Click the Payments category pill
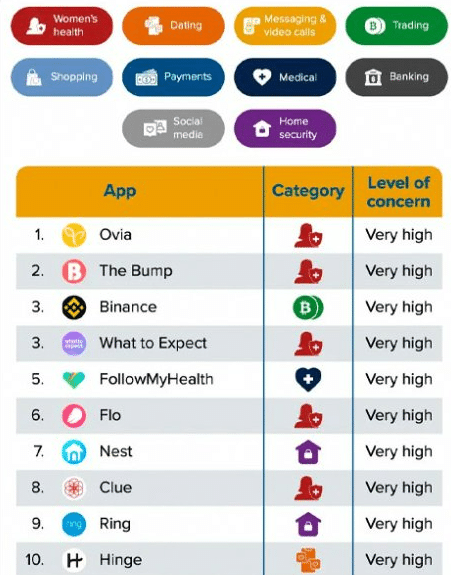The width and height of the screenshot is (451, 575). point(173,77)
